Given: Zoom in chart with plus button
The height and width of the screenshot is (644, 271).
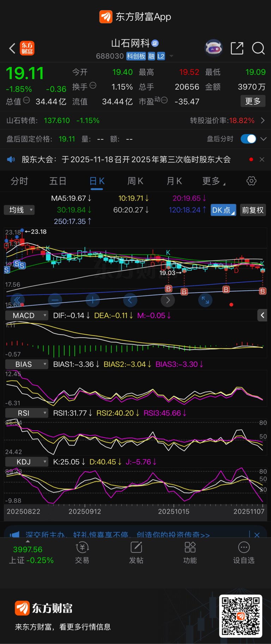Looking at the screenshot, I should click(92, 300).
